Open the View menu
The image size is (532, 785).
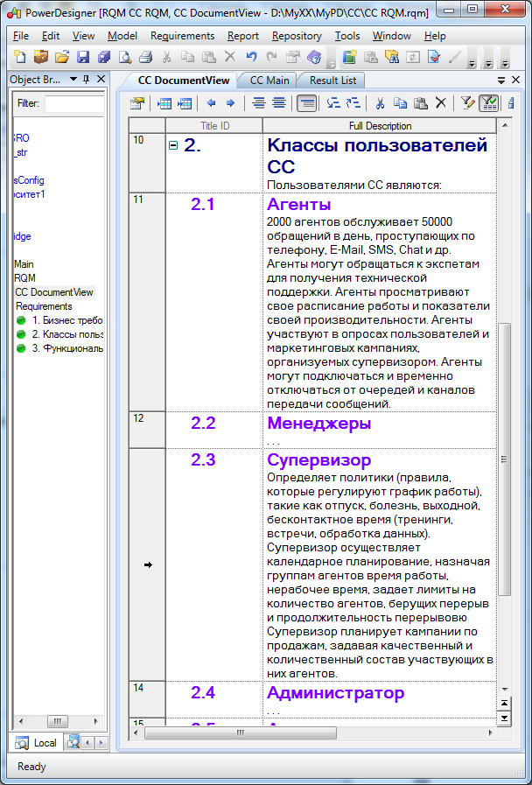pyautogui.click(x=84, y=36)
